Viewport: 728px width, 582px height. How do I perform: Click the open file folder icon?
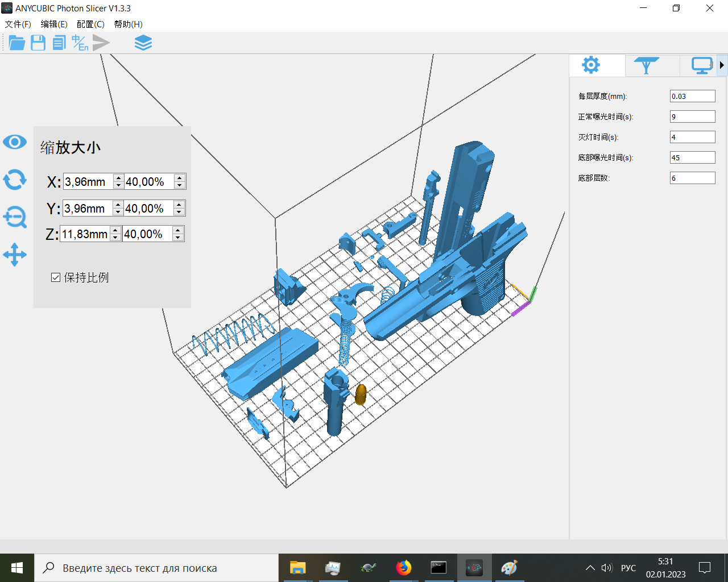[x=16, y=43]
